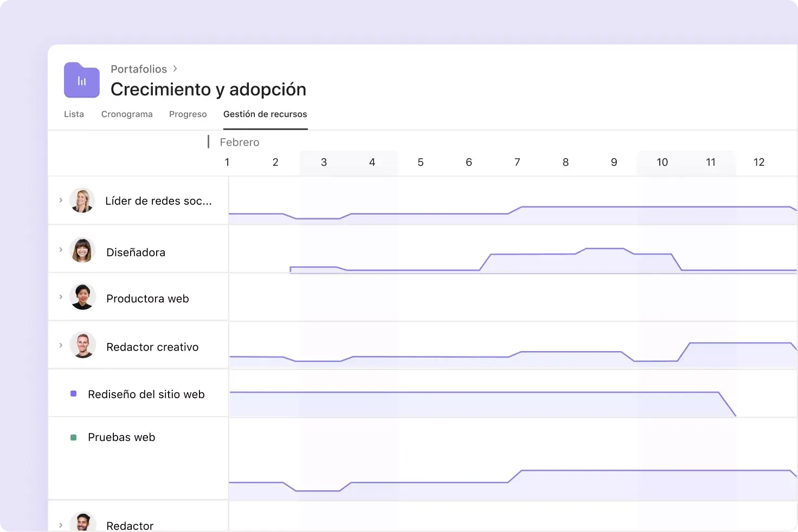Open the avatar of Líder de redes sociales
798x532 pixels.
pos(82,200)
